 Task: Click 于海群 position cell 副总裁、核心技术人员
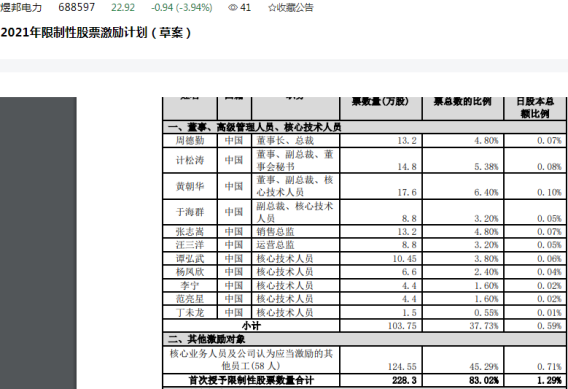click(x=295, y=212)
